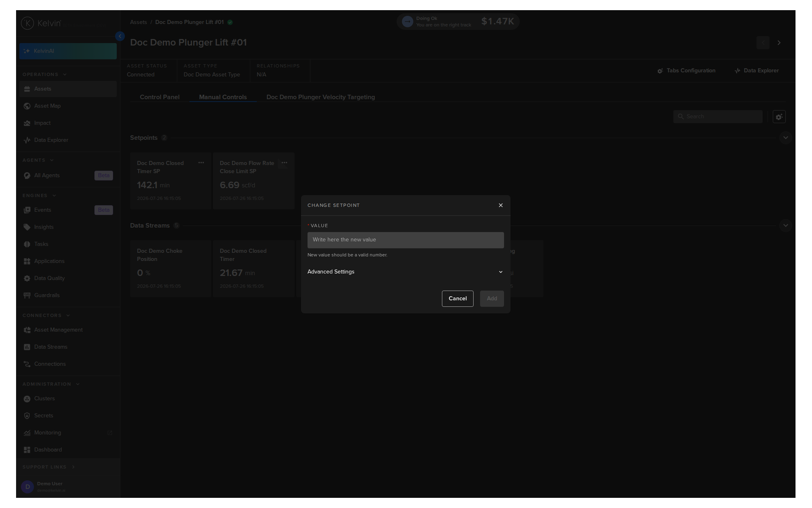Open Assets in the sidebar
The width and height of the screenshot is (812, 508).
tap(68, 89)
